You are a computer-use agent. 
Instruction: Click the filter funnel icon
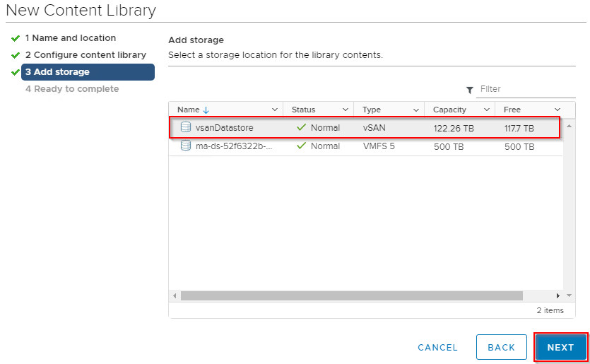click(x=470, y=90)
